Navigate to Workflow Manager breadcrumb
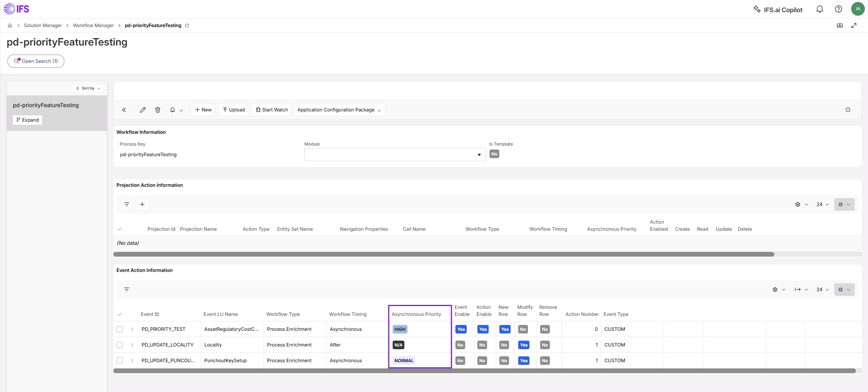Image resolution: width=868 pixels, height=392 pixels. (x=93, y=26)
